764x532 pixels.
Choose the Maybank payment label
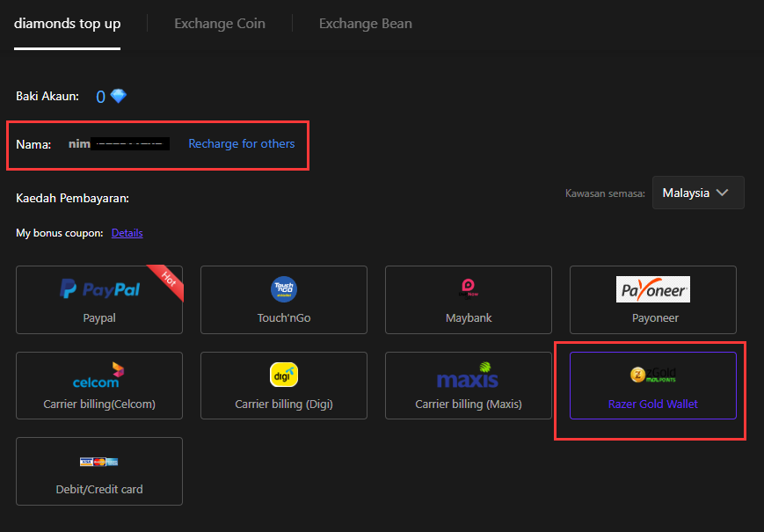(469, 318)
